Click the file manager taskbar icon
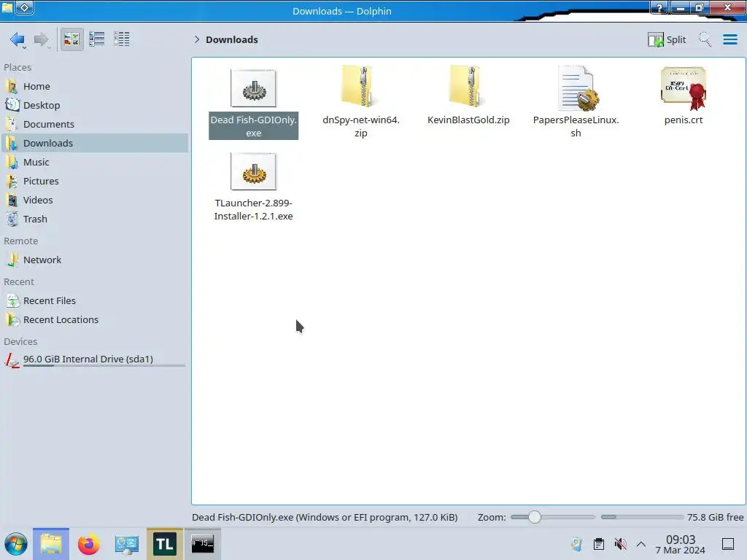747x560 pixels. tap(51, 544)
